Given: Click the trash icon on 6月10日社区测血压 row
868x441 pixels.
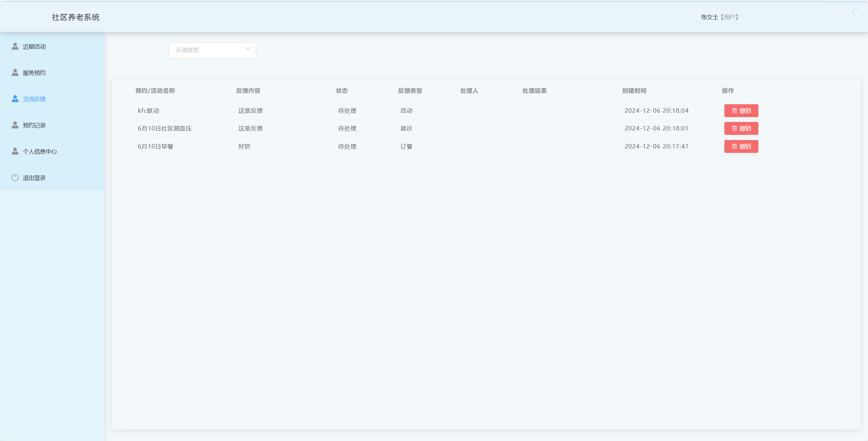Looking at the screenshot, I should (734, 128).
